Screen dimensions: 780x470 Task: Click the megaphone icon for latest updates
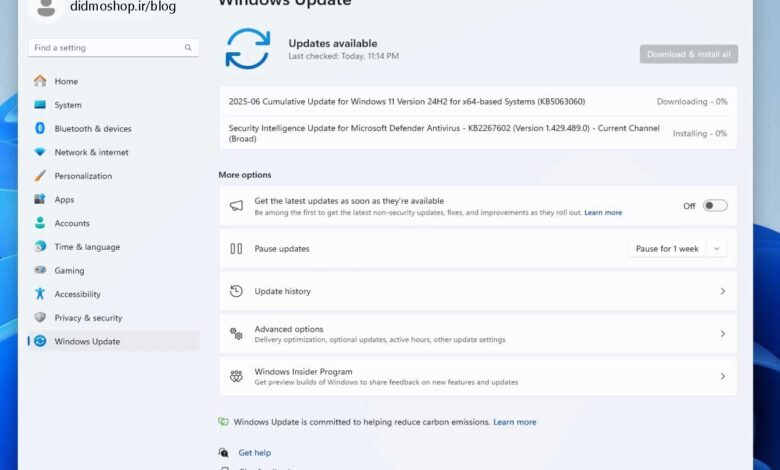[236, 206]
